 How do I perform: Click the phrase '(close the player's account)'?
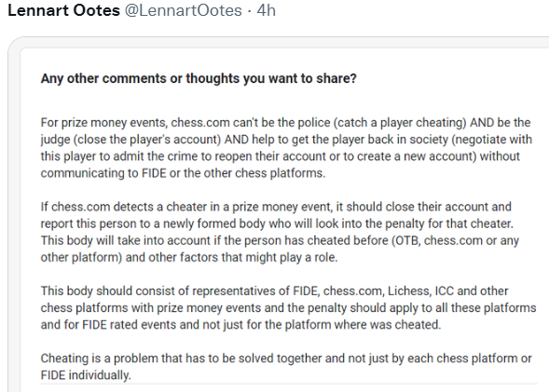pos(147,140)
